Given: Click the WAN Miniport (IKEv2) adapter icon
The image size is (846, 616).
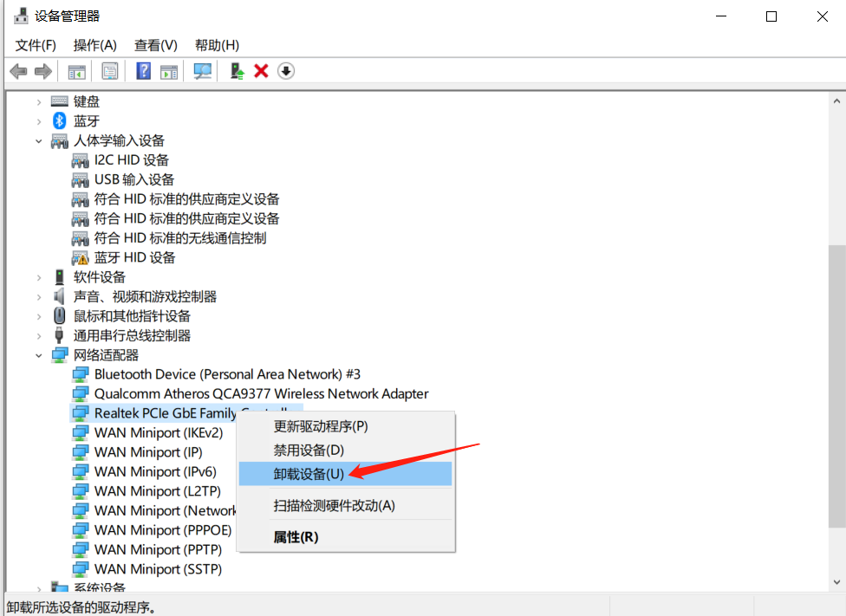Looking at the screenshot, I should [80, 432].
